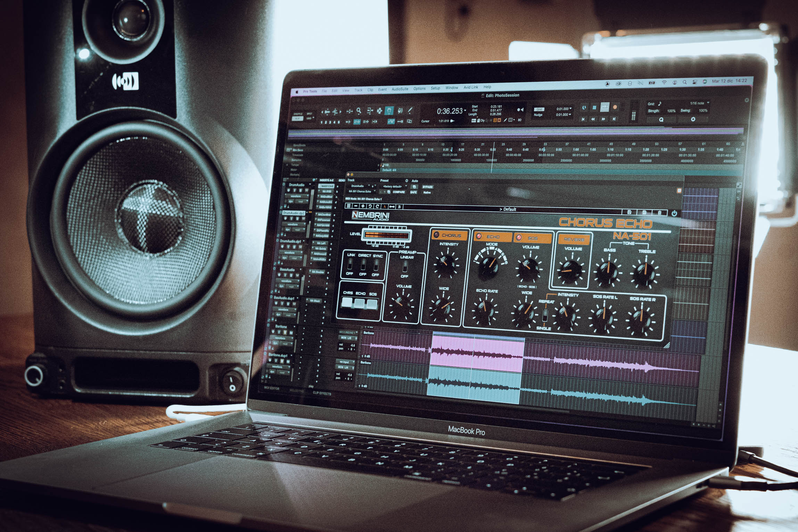Click the plugin redo arrow icon
Image resolution: width=798 pixels, height=532 pixels.
[377, 206]
